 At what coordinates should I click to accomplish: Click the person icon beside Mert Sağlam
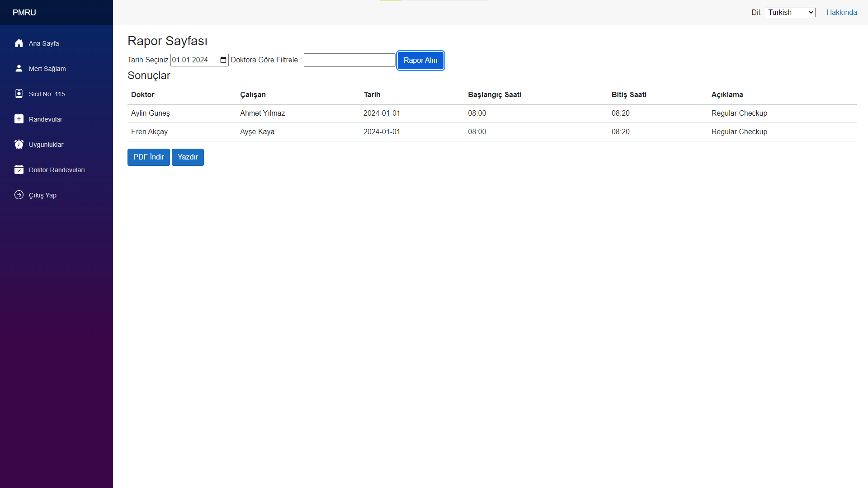[19, 69]
